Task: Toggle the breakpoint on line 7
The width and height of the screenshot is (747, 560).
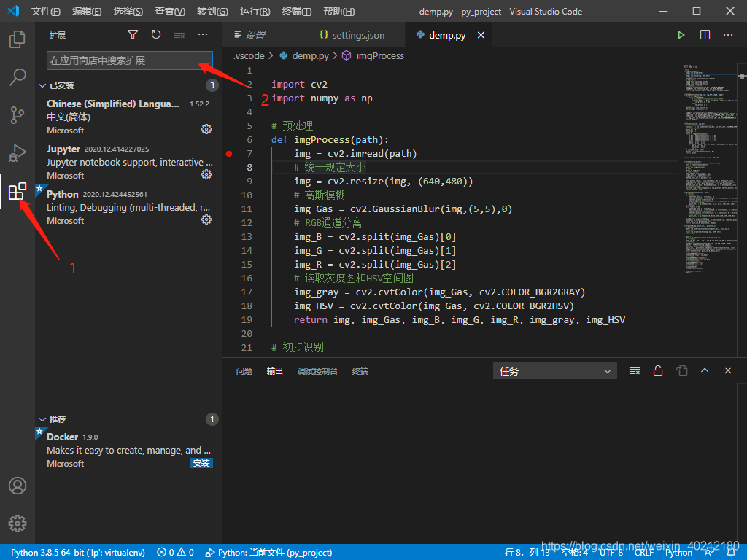Action: pos(229,153)
